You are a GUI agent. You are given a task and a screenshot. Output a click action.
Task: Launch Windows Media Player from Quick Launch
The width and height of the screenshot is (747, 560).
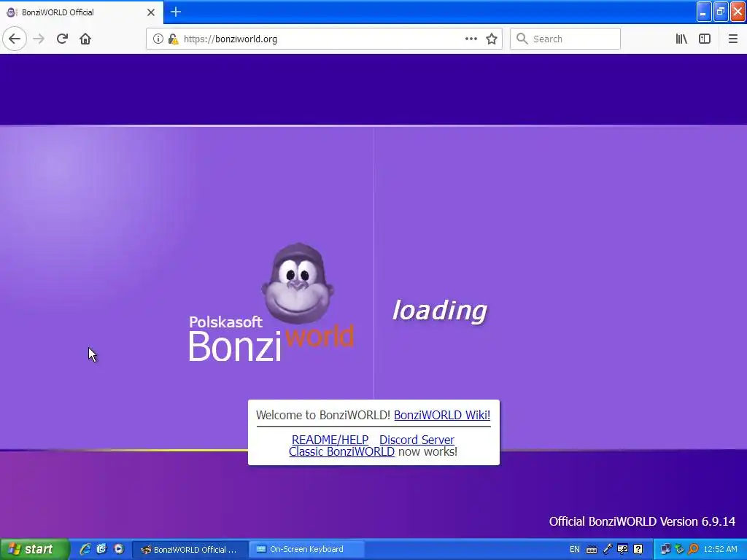point(118,549)
